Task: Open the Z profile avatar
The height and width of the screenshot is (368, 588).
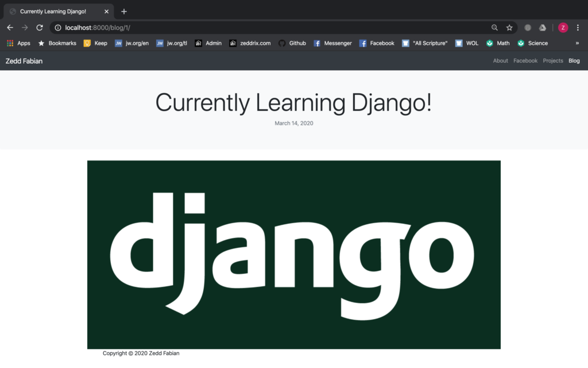Action: [563, 28]
